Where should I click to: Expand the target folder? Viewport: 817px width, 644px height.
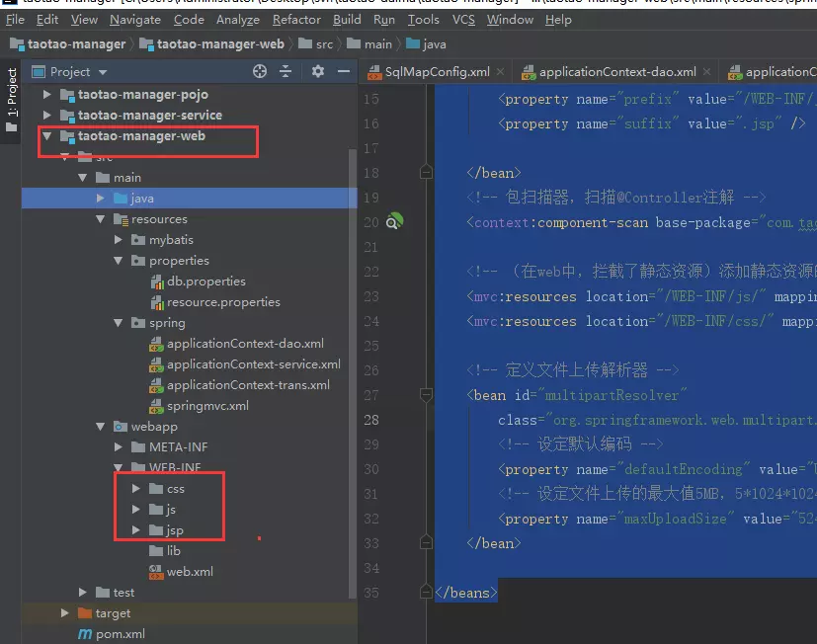point(64,613)
